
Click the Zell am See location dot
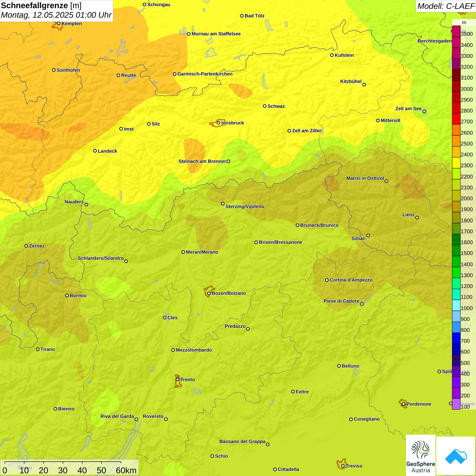424,112
